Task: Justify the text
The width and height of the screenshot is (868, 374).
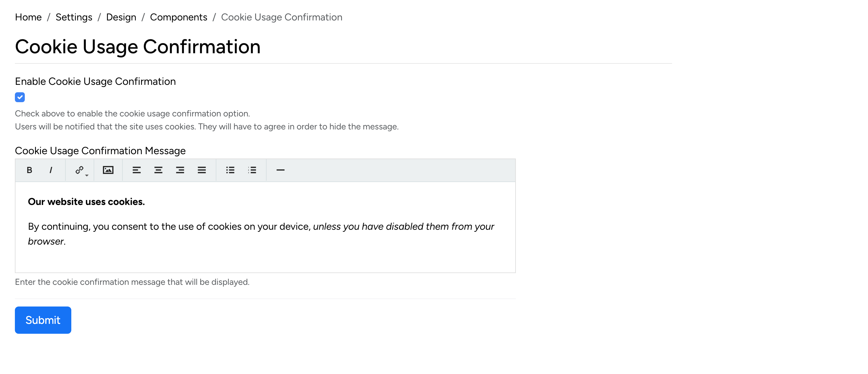Action: pyautogui.click(x=202, y=170)
